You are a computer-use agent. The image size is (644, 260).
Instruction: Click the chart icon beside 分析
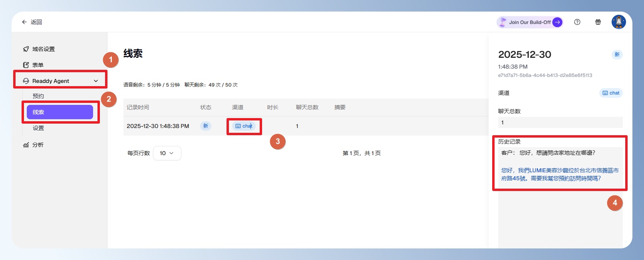coord(26,145)
